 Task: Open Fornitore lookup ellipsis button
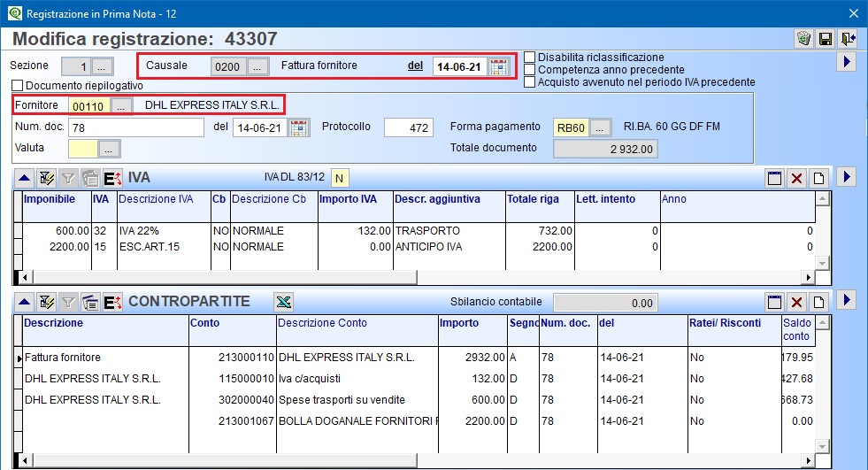[122, 105]
